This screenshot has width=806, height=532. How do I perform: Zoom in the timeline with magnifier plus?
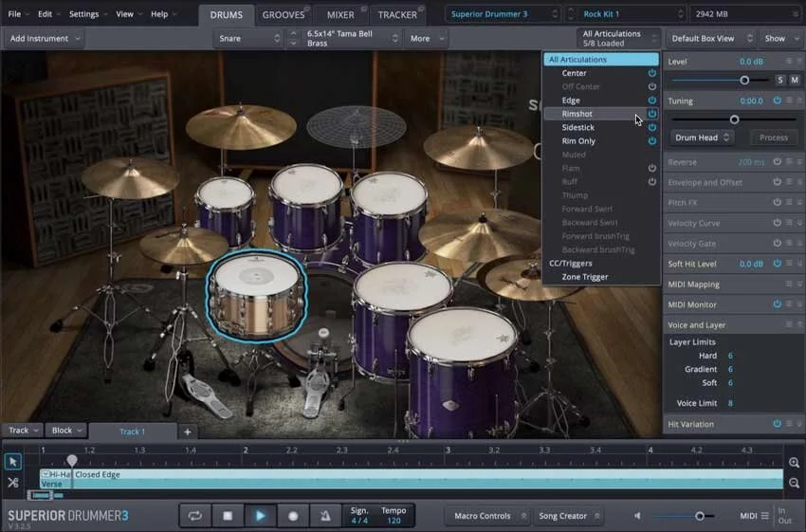pyautogui.click(x=794, y=463)
